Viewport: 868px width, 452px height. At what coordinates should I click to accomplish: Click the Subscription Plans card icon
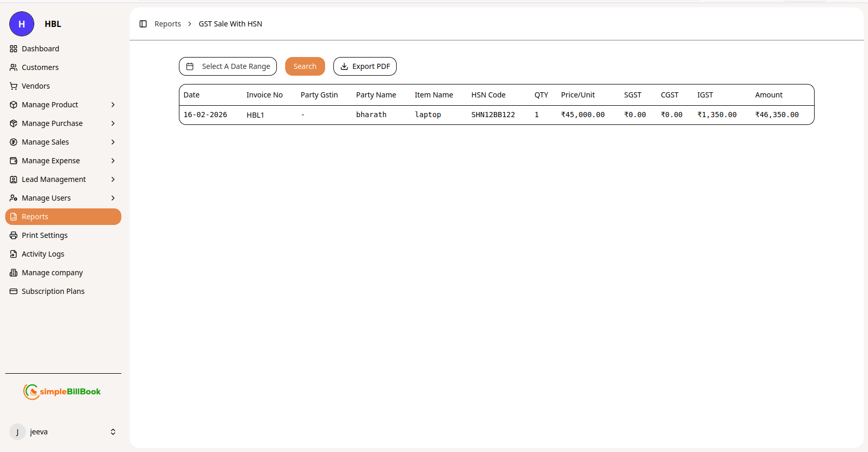click(x=13, y=291)
